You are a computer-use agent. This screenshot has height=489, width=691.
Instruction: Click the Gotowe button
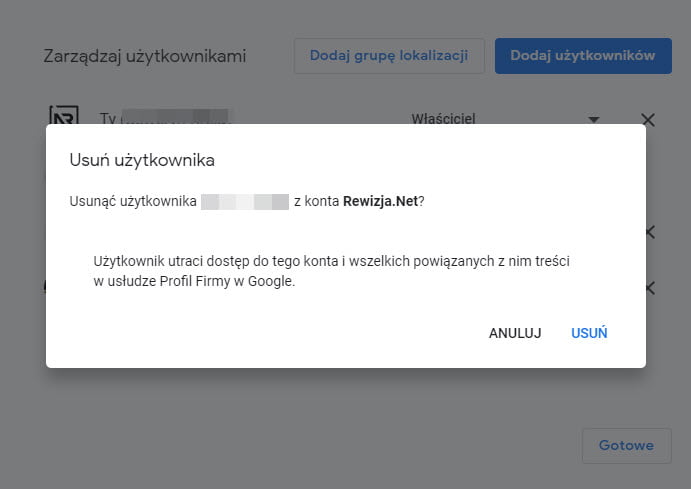tap(626, 445)
